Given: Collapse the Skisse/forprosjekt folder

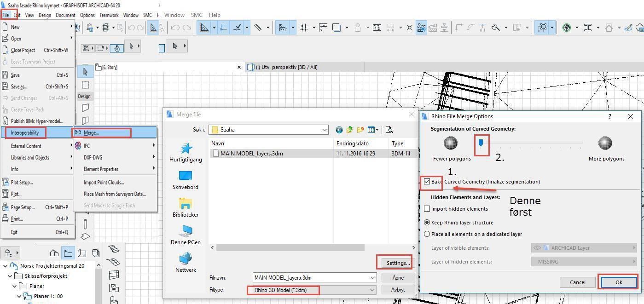Looking at the screenshot, I should point(10,276).
